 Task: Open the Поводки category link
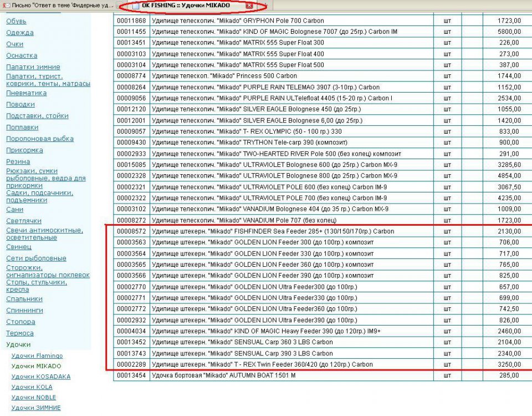21,105
